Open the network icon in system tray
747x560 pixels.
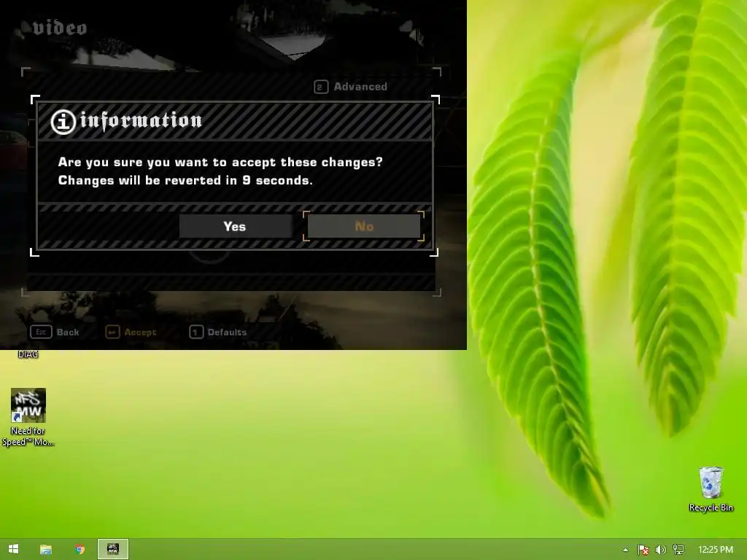pos(678,550)
